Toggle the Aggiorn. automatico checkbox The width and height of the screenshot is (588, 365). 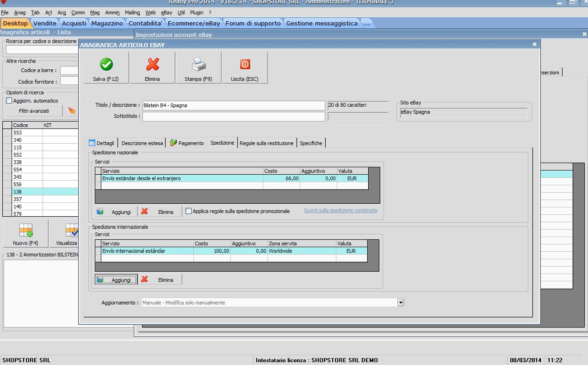pos(9,101)
